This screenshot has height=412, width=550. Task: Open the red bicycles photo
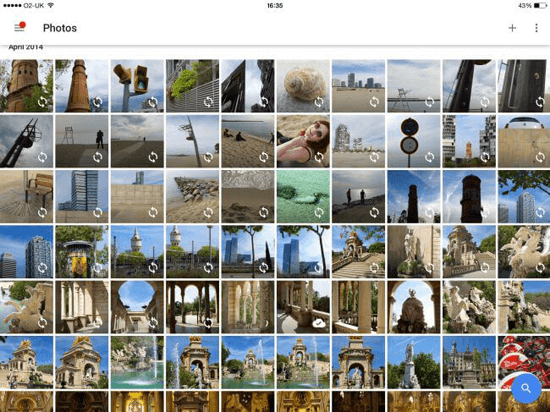(x=524, y=362)
